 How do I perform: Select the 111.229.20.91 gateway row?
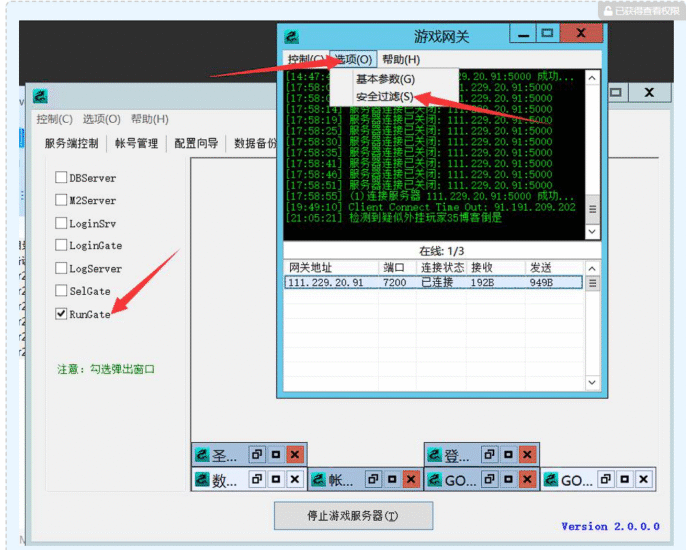click(x=434, y=283)
